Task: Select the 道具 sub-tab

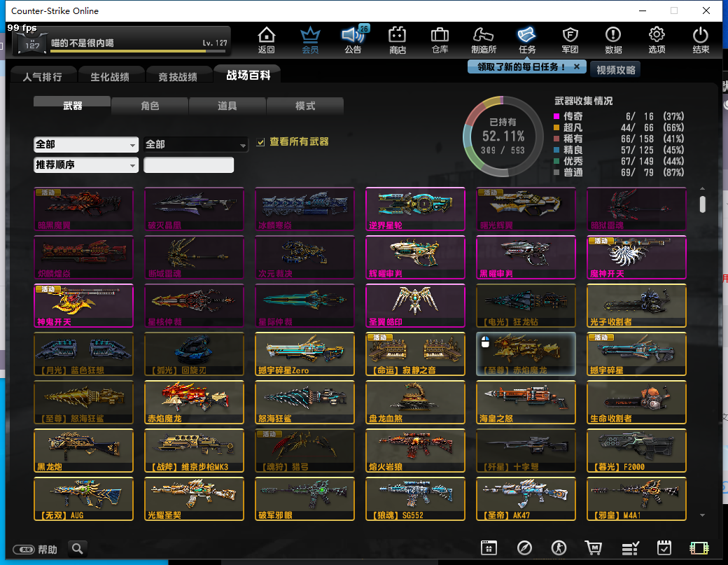Action: pyautogui.click(x=227, y=106)
